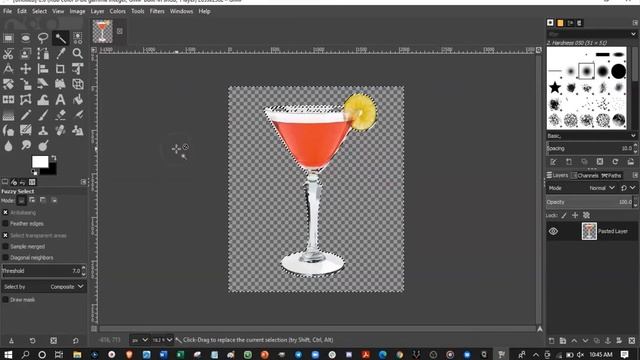
Task: Select the Clone stamp tool
Action: point(43,131)
